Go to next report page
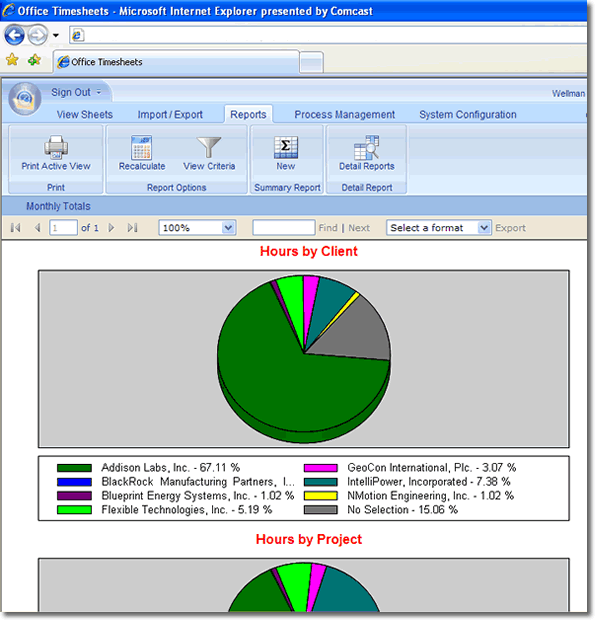 pyautogui.click(x=111, y=227)
